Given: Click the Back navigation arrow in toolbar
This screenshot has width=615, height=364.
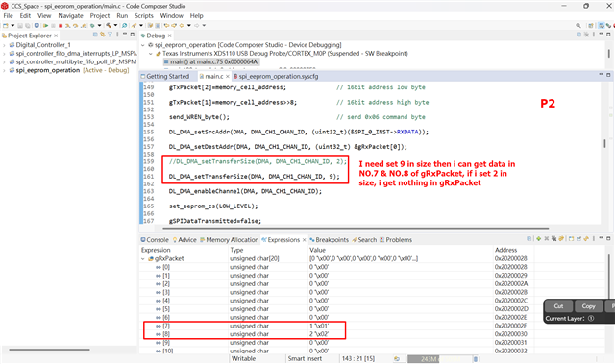Looking at the screenshot, I should click(x=182, y=26).
